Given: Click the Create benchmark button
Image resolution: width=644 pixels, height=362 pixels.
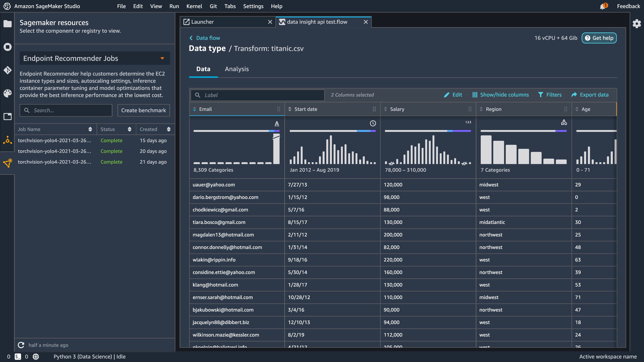Looking at the screenshot, I should click(x=143, y=110).
